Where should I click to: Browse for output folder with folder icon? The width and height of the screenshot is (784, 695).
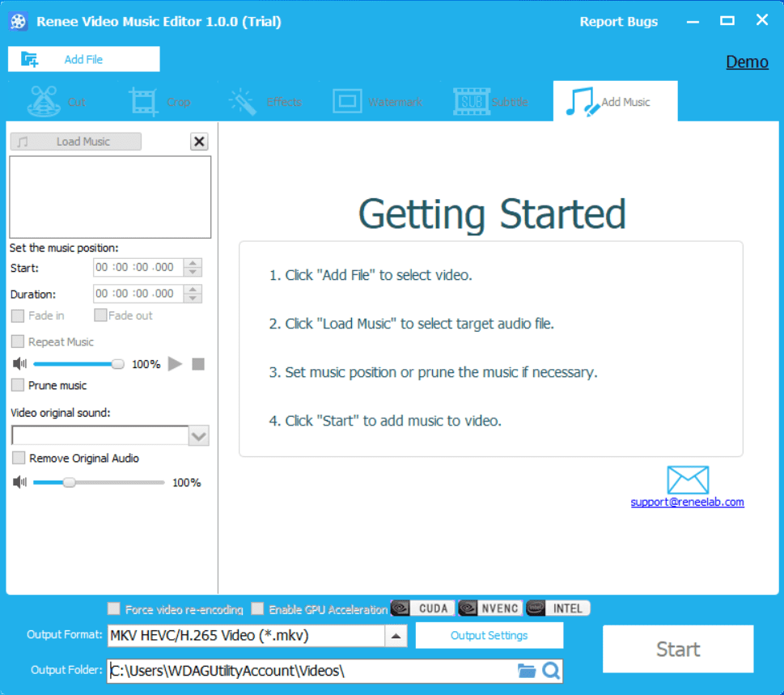coord(527,671)
